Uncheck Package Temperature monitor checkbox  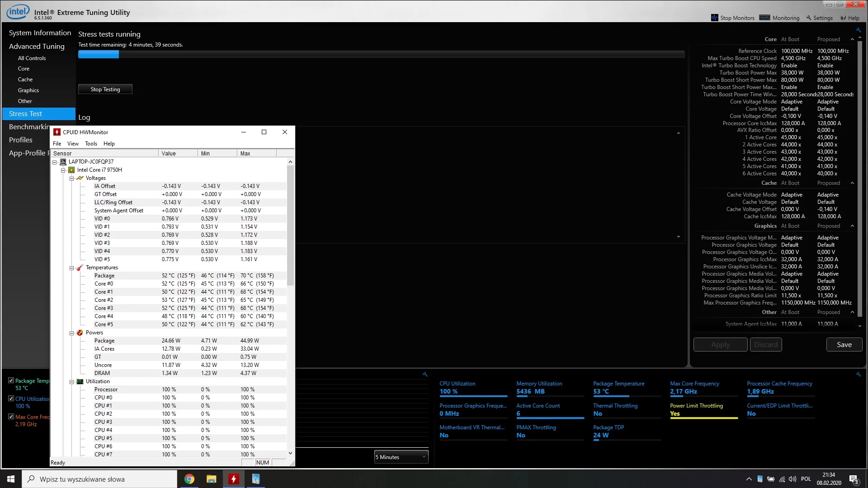point(11,380)
